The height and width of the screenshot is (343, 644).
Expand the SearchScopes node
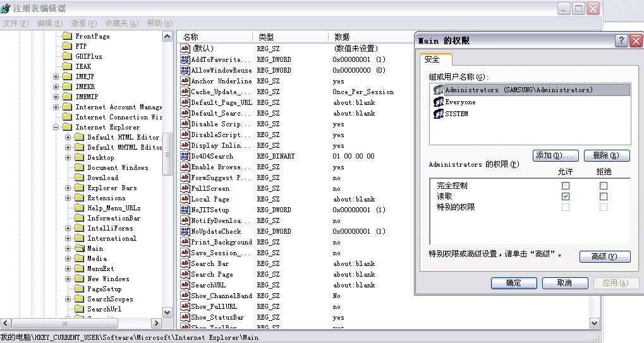coord(68,299)
